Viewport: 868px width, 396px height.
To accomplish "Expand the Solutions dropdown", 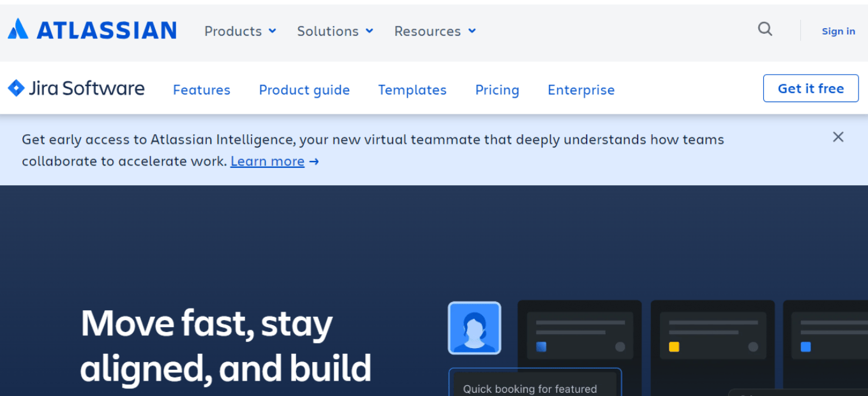I will pos(335,31).
